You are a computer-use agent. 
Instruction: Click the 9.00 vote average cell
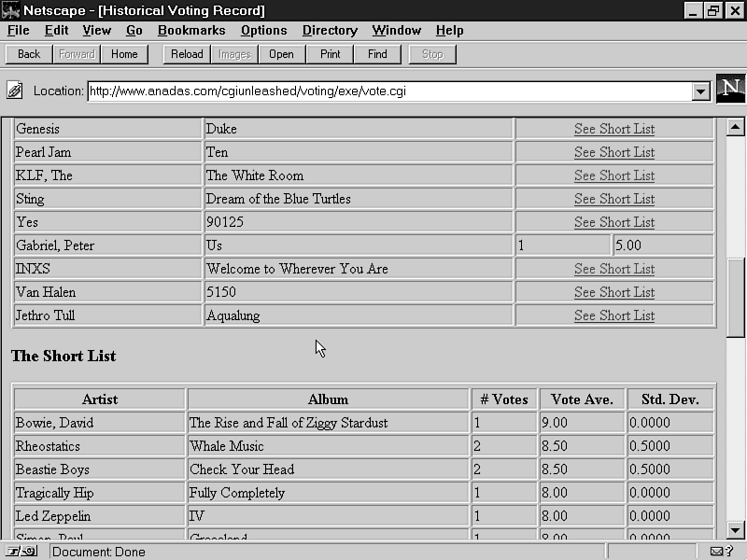click(x=582, y=423)
